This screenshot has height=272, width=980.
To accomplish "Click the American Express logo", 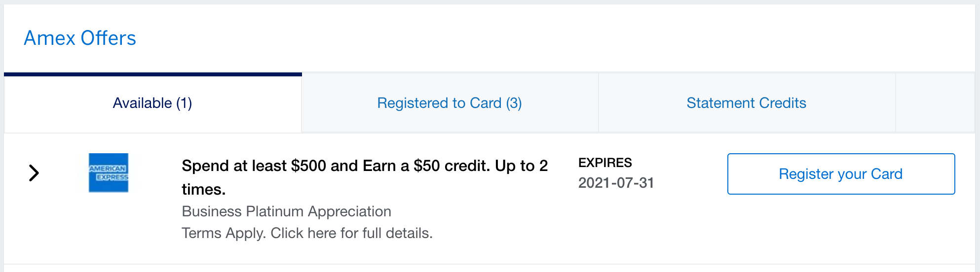I will coord(109,173).
